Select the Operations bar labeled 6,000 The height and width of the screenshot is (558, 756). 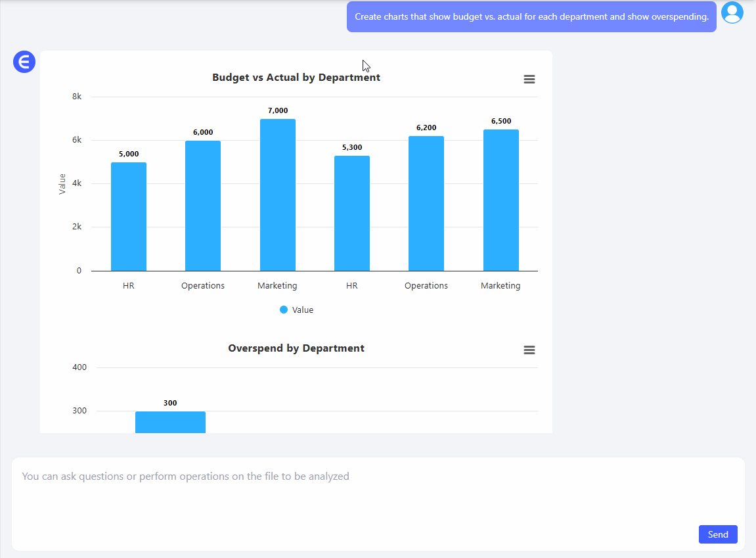pos(203,206)
